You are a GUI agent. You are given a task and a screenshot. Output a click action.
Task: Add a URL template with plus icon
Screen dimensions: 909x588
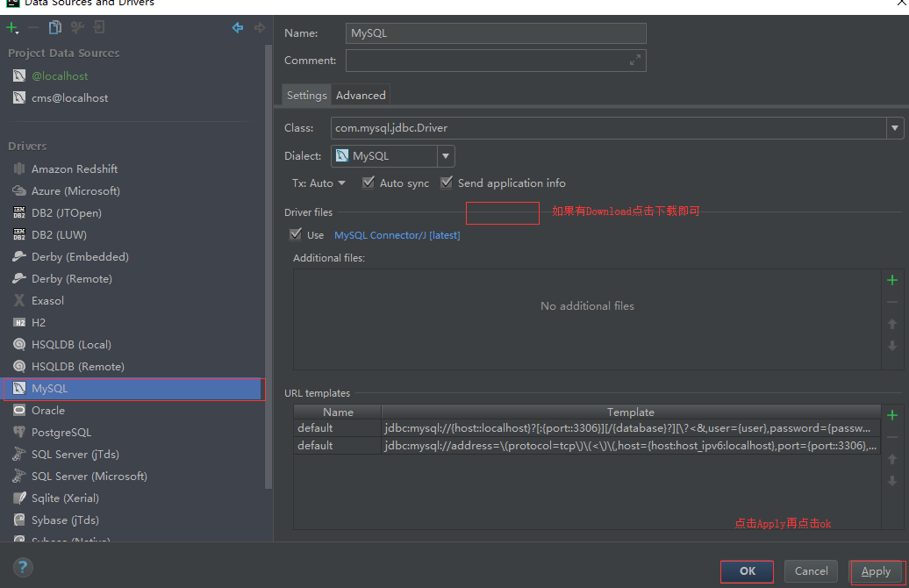coord(892,415)
